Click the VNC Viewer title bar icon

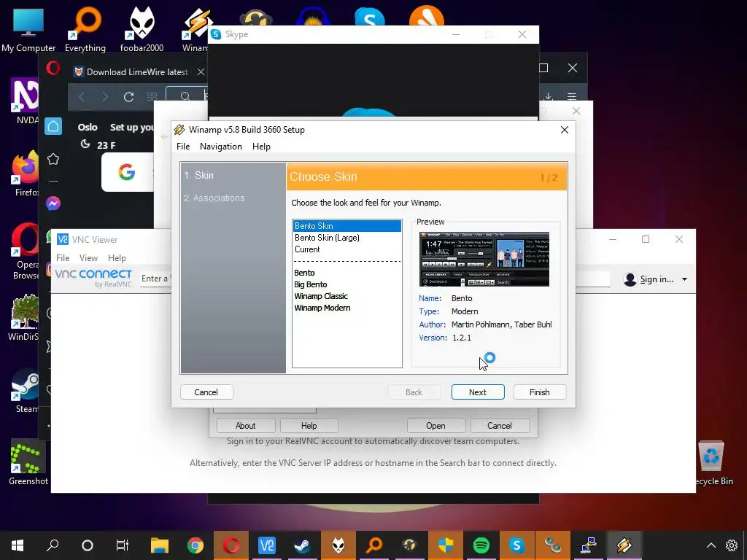pyautogui.click(x=63, y=239)
